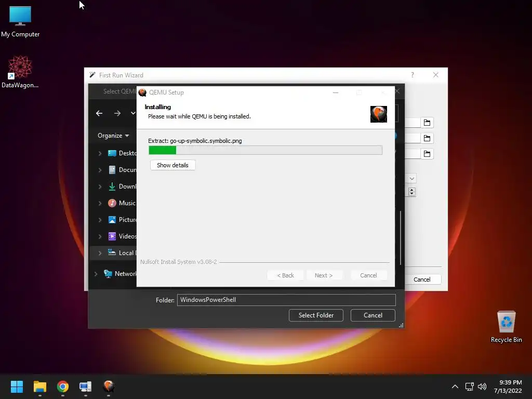Expand the Desktop tree node
Image resolution: width=532 pixels, height=399 pixels.
100,153
